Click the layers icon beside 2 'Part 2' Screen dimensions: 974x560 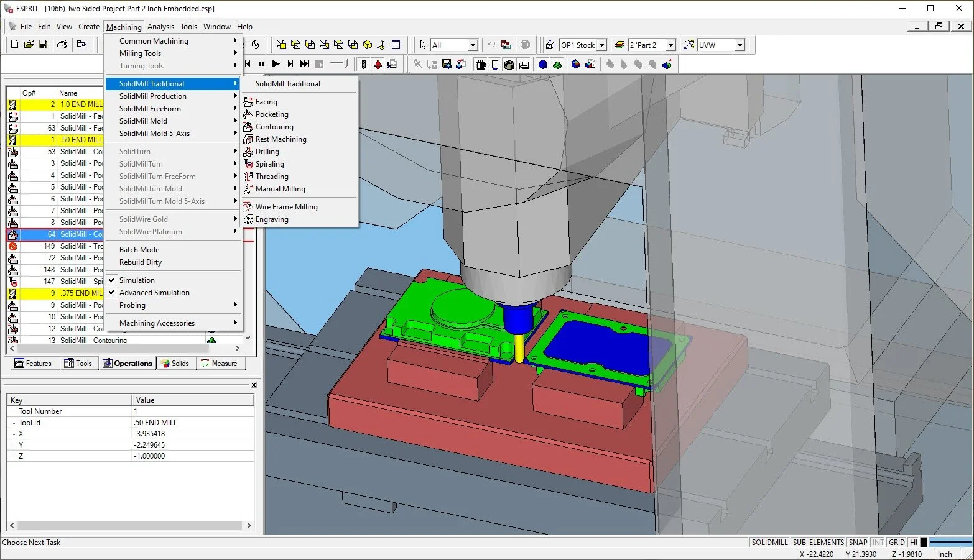click(619, 45)
